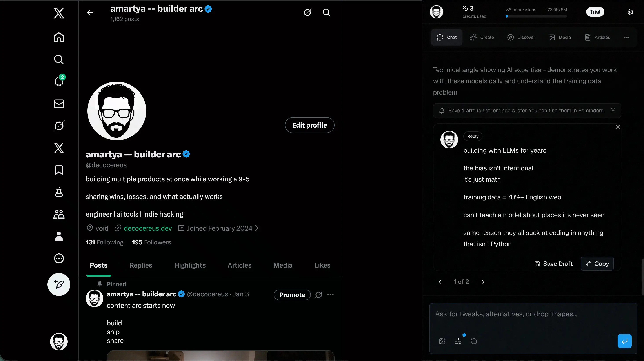Open the notifications bell in sidebar
This screenshot has height=361, width=644.
[x=59, y=82]
